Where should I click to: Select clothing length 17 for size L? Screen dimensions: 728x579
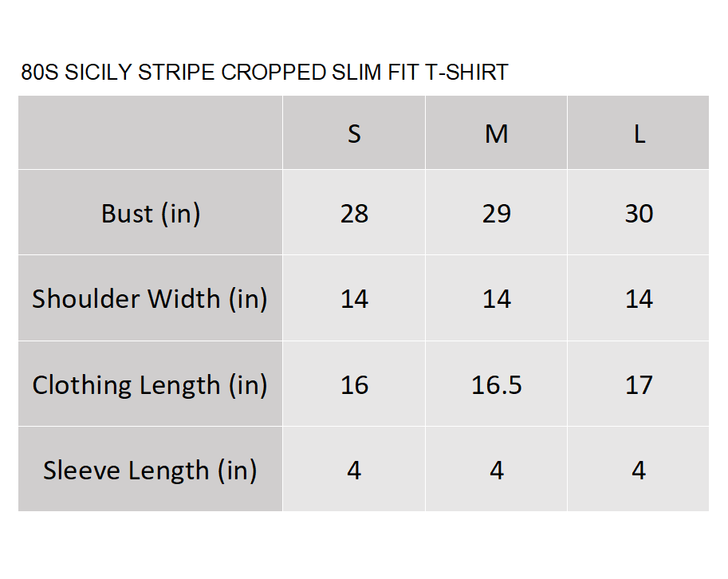click(639, 384)
